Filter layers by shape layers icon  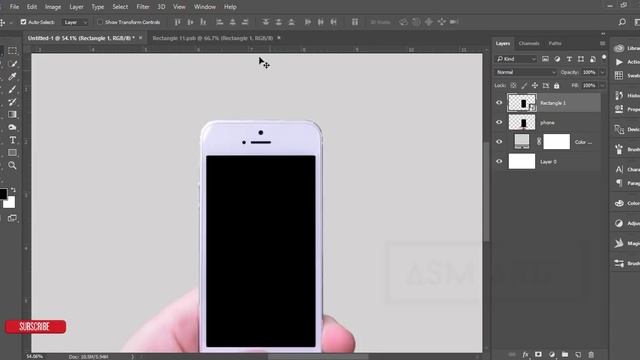(x=581, y=59)
